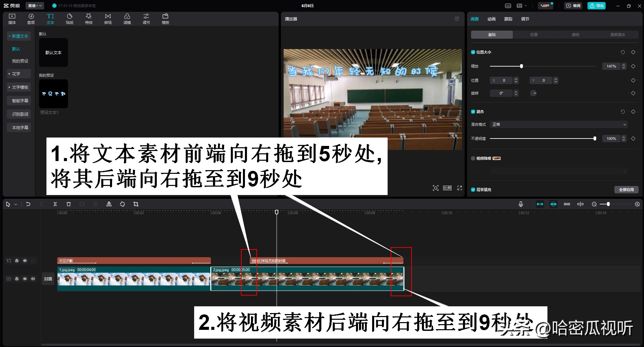This screenshot has height=347, width=644.
Task: Click the crop icon in timeline toolbar
Action: pyautogui.click(x=136, y=204)
